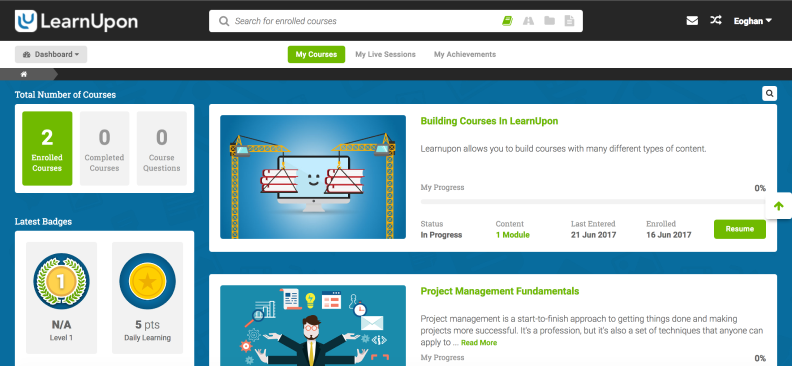
Task: Click the Building Courses progress bar
Action: (x=593, y=202)
